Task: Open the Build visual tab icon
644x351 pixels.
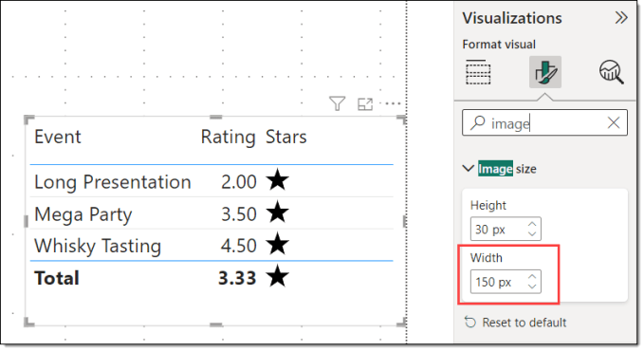Action: pos(478,72)
